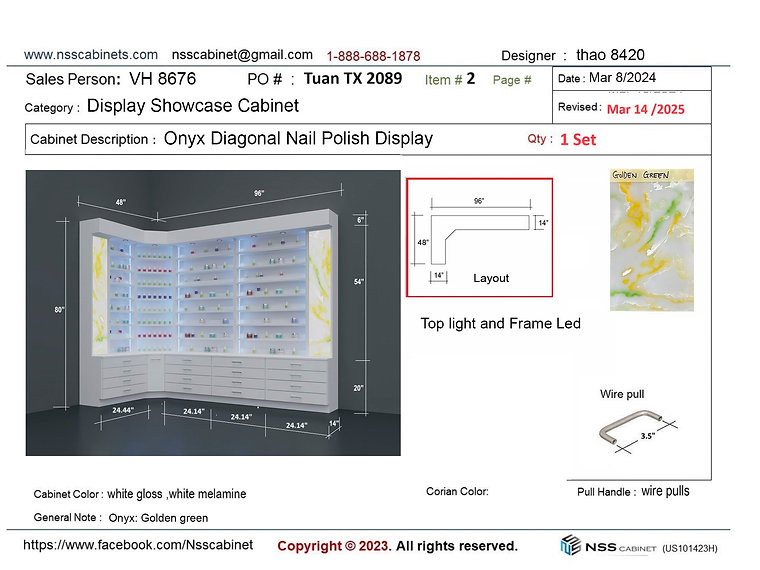Viewport: 760px width, 570px height.
Task: Click the 'Page #' label
Action: point(512,80)
